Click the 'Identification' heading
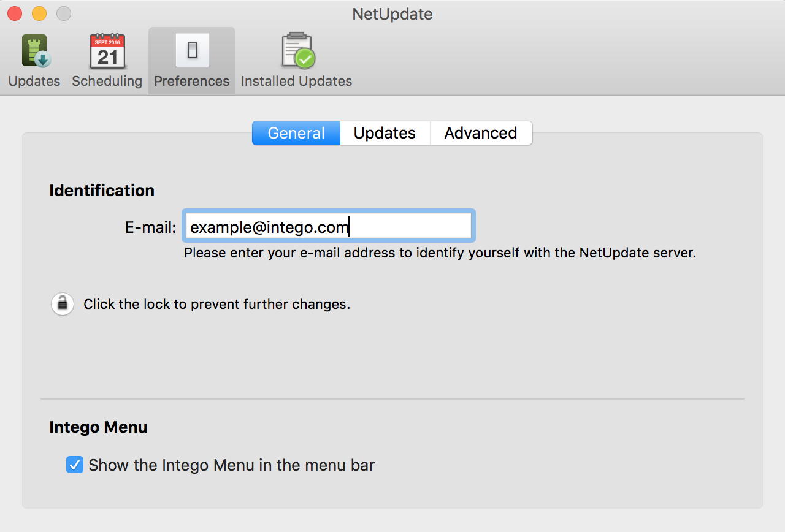The height and width of the screenshot is (532, 785). (102, 191)
